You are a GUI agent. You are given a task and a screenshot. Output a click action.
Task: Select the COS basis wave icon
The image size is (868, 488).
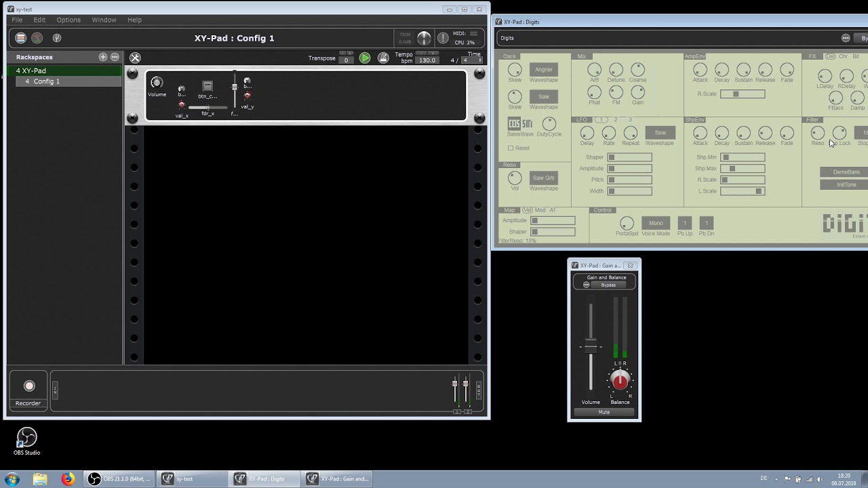point(514,124)
